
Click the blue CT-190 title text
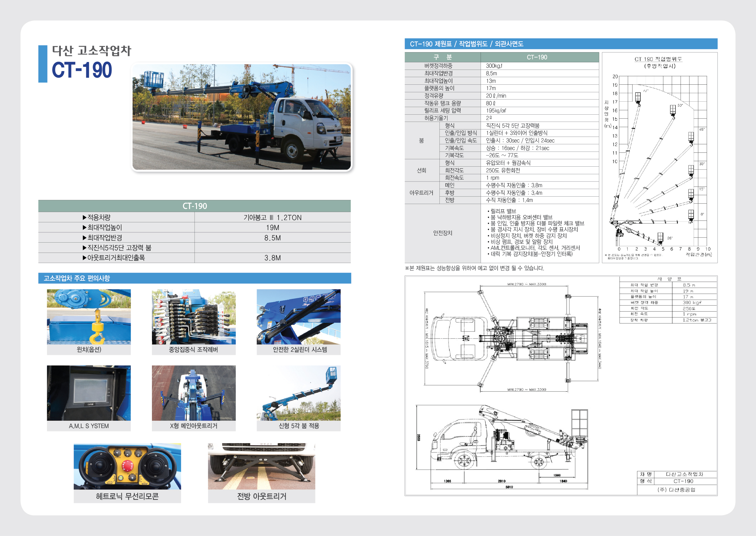point(81,70)
